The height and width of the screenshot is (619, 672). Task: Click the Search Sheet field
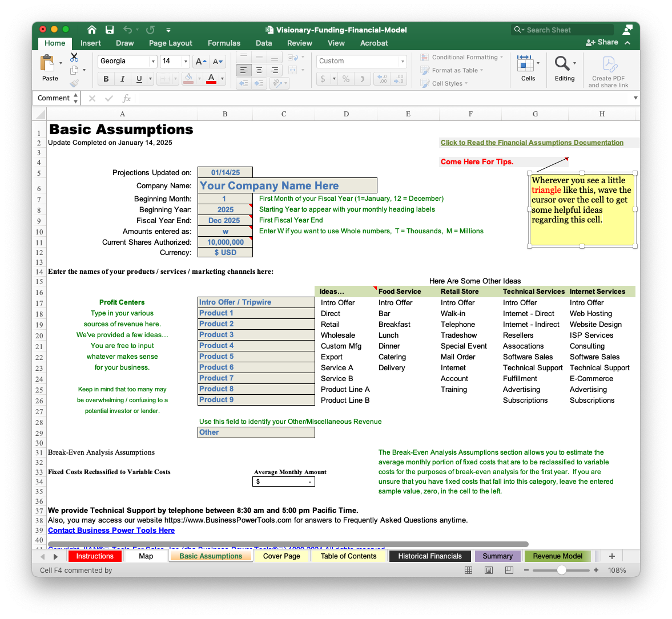click(x=562, y=30)
